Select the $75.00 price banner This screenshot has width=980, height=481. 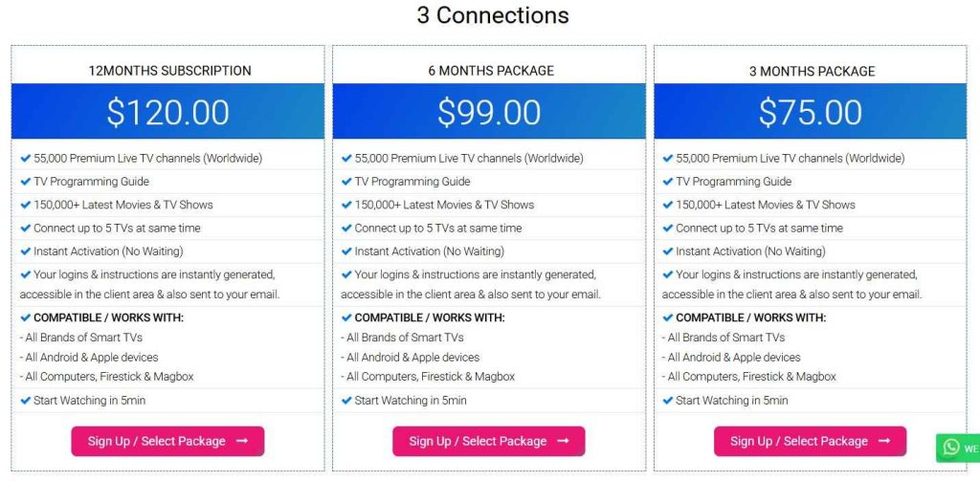[811, 112]
